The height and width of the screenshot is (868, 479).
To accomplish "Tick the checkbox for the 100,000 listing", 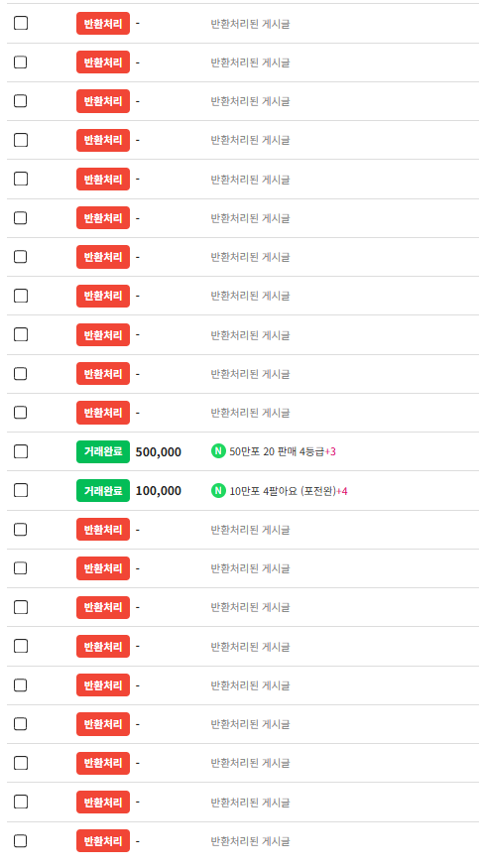I will coord(21,490).
